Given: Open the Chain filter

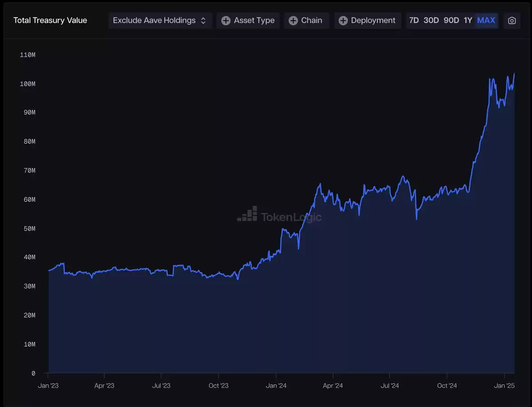Looking at the screenshot, I should pos(306,20).
